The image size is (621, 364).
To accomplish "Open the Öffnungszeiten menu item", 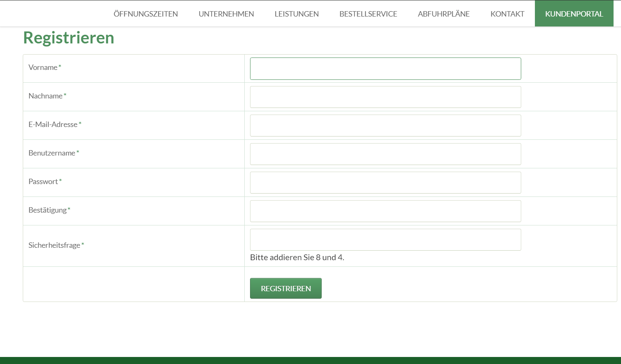I will coord(146,14).
